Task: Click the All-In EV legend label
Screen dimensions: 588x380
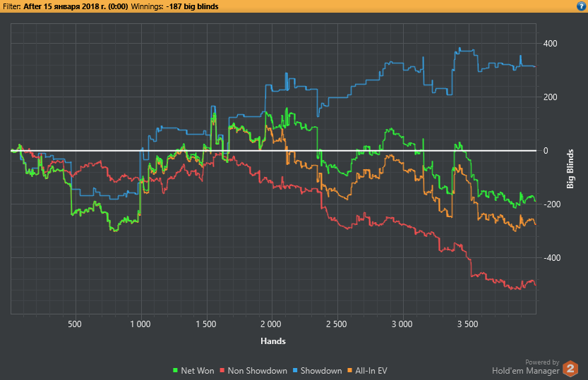Action: coord(371,371)
